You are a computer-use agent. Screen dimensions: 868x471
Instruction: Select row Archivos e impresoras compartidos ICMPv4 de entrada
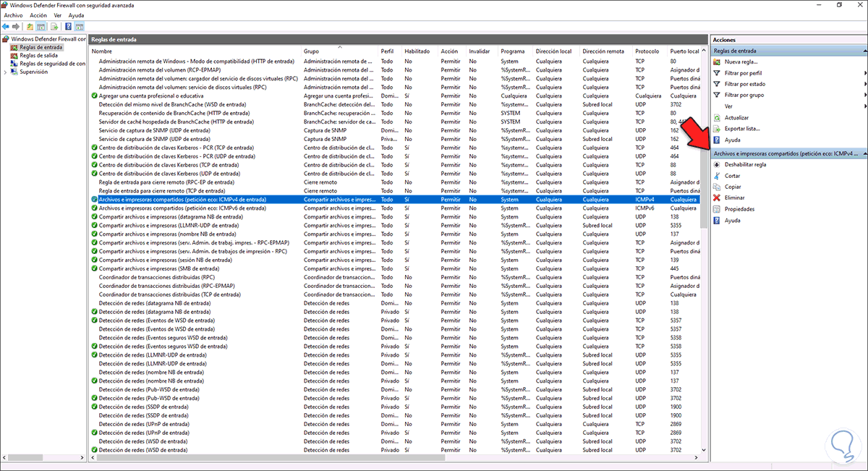pos(395,199)
